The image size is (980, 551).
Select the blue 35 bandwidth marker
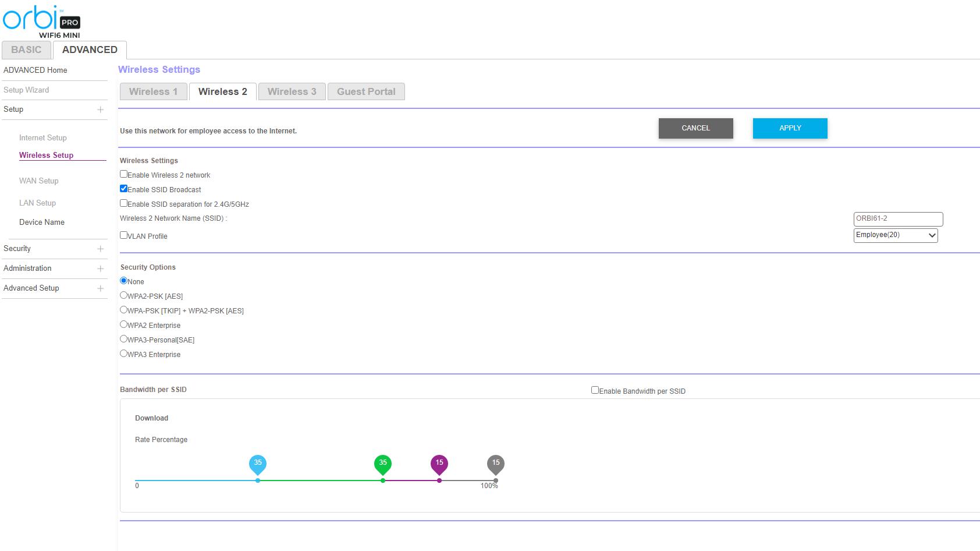pos(258,464)
